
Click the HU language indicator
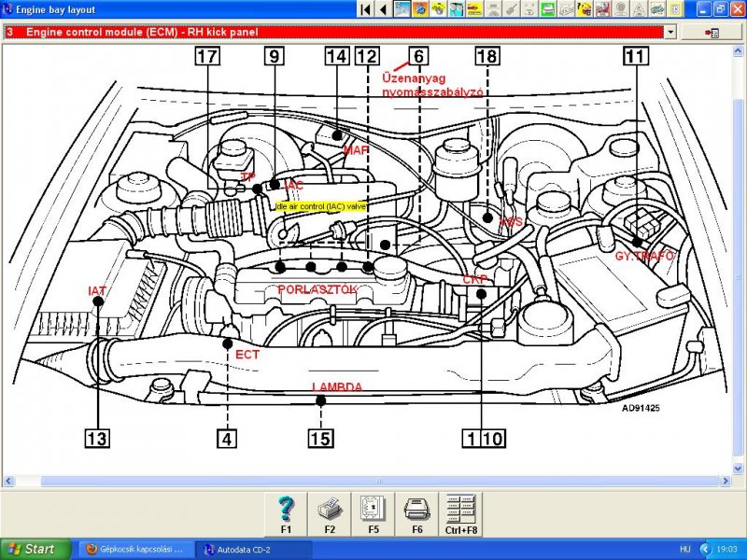click(685, 550)
